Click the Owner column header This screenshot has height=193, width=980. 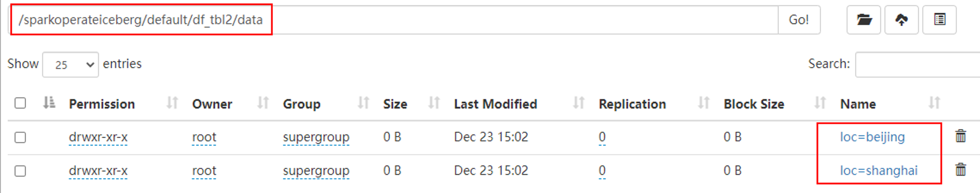pyautogui.click(x=212, y=104)
